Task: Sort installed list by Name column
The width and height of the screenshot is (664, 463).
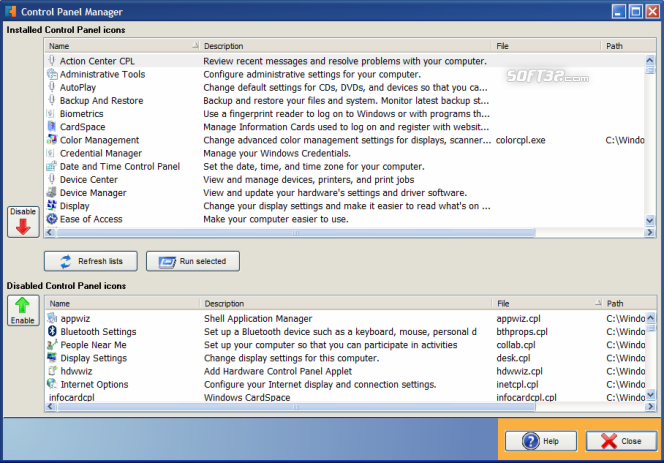Action: point(122,46)
